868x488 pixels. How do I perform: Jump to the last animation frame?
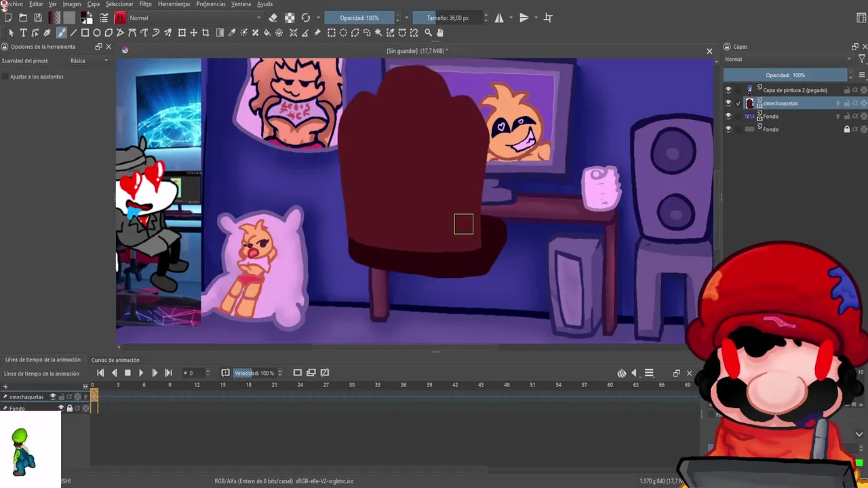point(168,373)
